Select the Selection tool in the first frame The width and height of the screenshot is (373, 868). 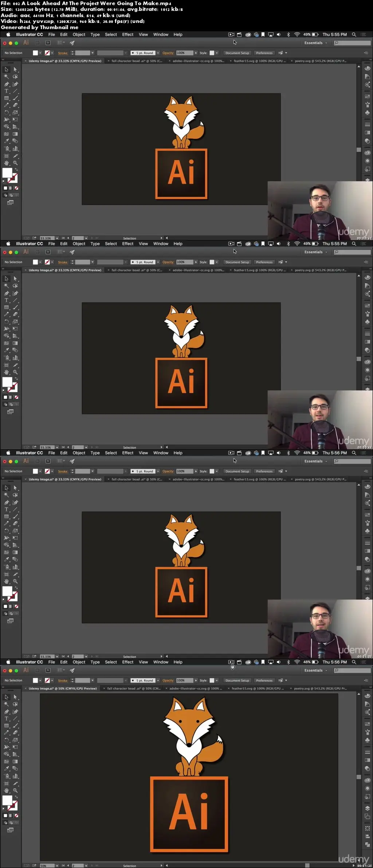click(7, 69)
